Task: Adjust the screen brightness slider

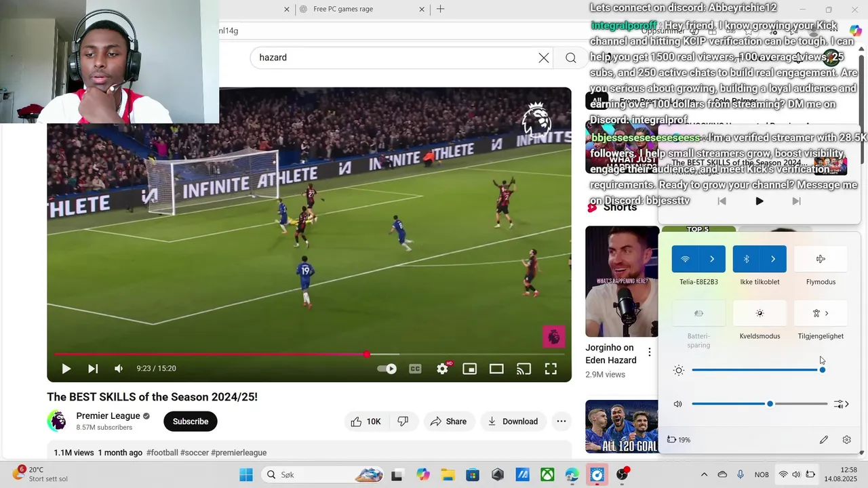Action: coord(759,370)
